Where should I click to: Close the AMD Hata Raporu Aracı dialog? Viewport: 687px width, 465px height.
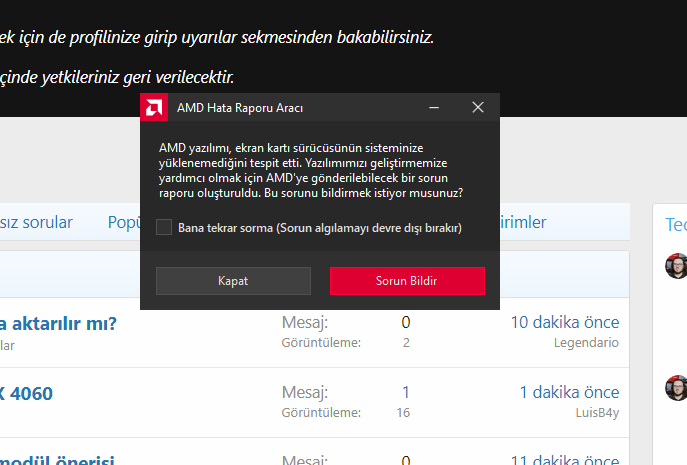tap(478, 107)
